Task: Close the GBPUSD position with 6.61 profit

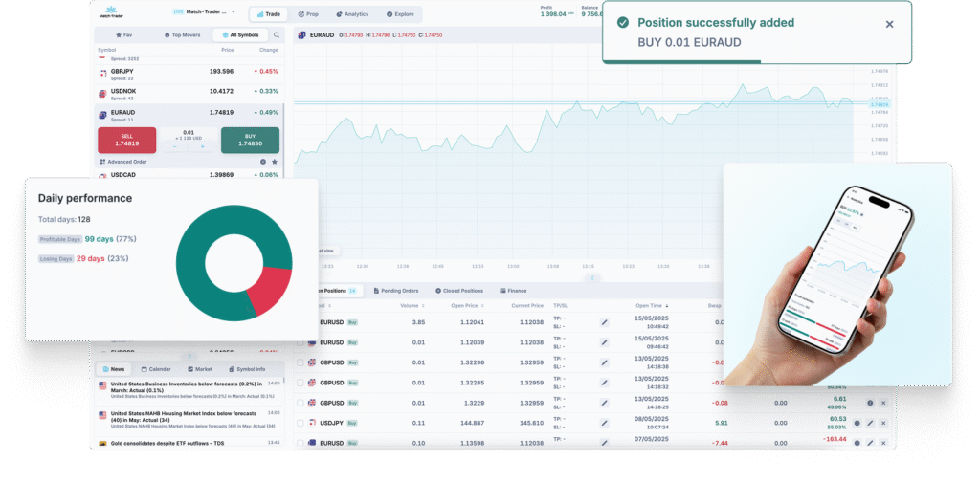Action: (x=883, y=403)
